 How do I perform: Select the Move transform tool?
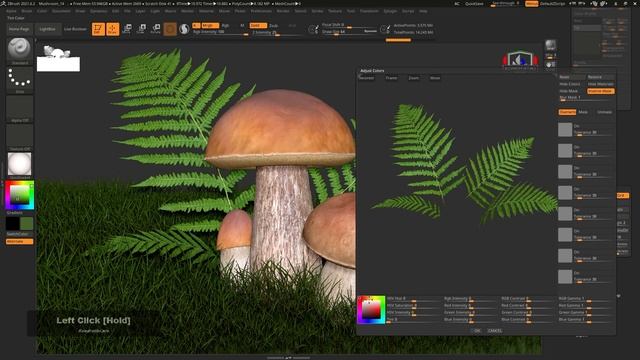click(x=127, y=29)
